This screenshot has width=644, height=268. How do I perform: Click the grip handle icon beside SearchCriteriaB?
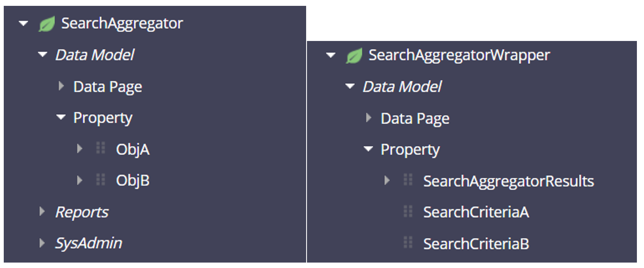pos(408,243)
